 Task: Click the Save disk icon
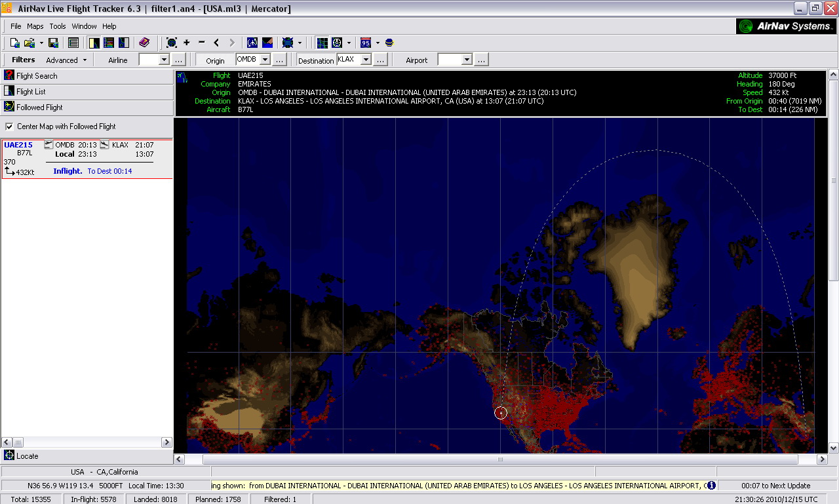pos(54,43)
